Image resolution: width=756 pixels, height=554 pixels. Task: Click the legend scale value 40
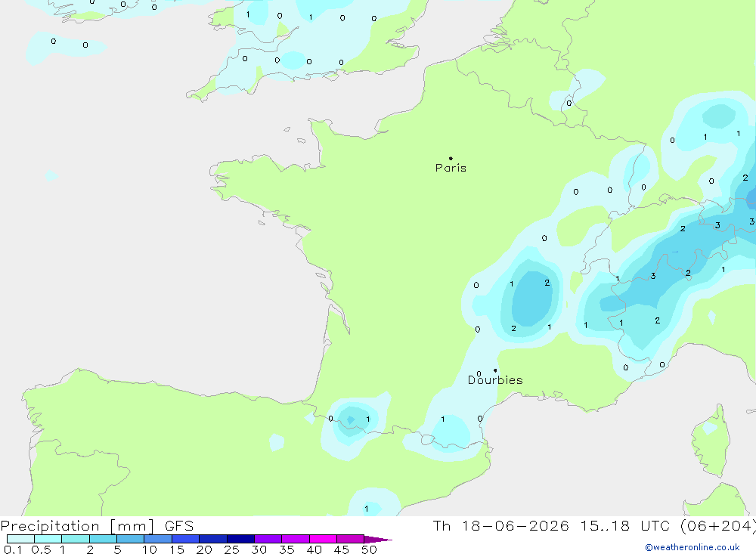pos(314,549)
